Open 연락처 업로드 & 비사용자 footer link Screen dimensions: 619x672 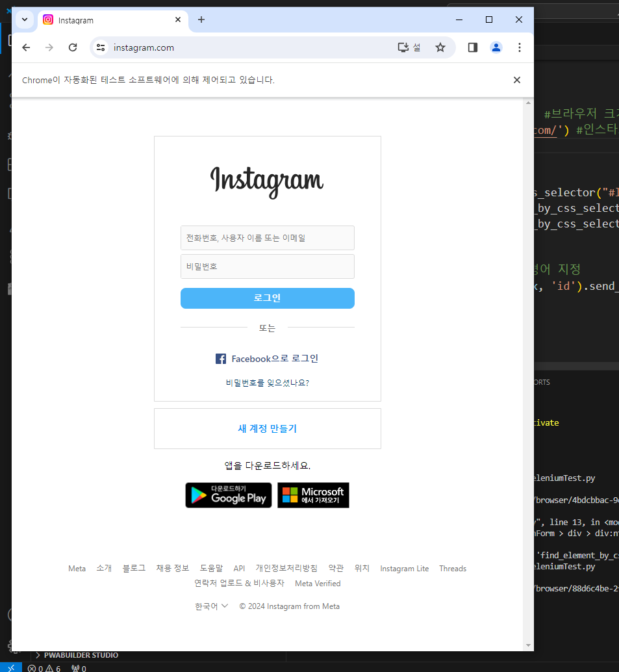coord(240,583)
